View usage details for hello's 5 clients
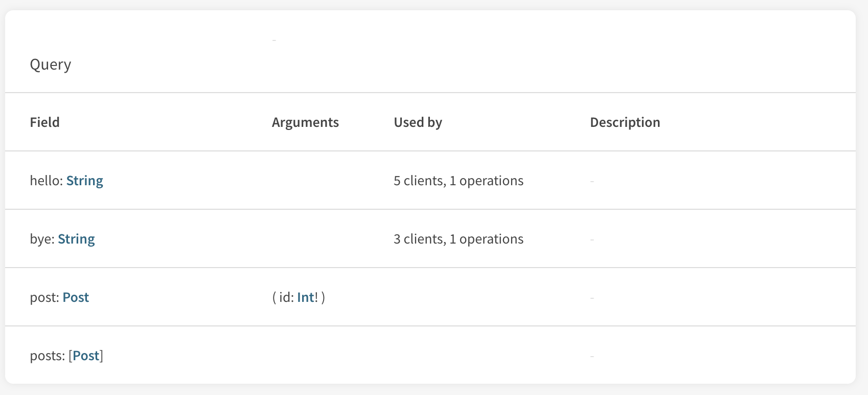This screenshot has width=868, height=395. (x=458, y=180)
